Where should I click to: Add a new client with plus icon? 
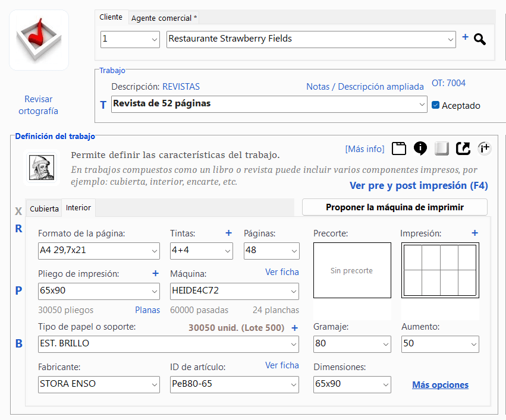pyautogui.click(x=466, y=37)
